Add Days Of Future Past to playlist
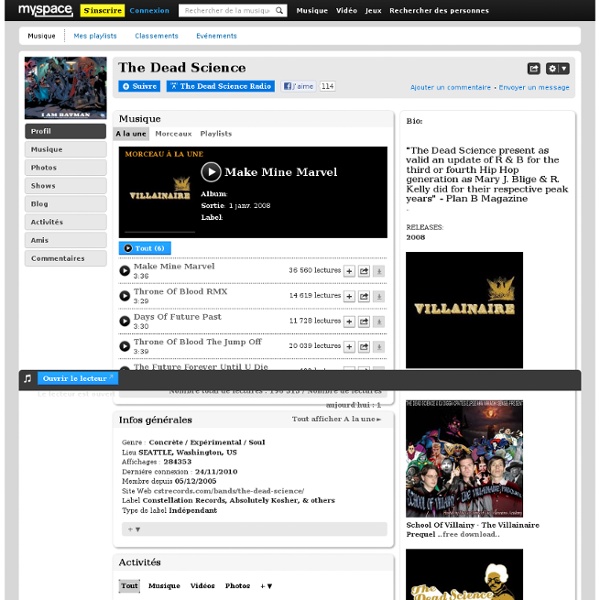The image size is (600, 600). (349, 321)
